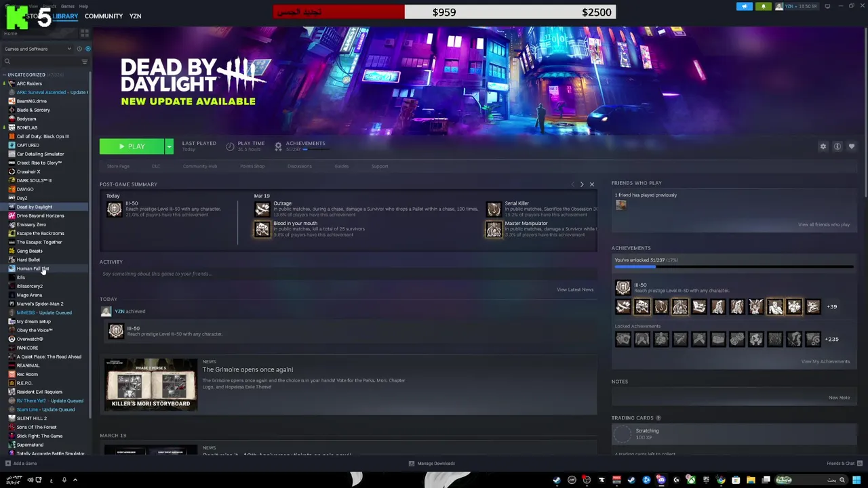868x488 pixels.
Task: Go to next post-game summary page
Action: 582,184
